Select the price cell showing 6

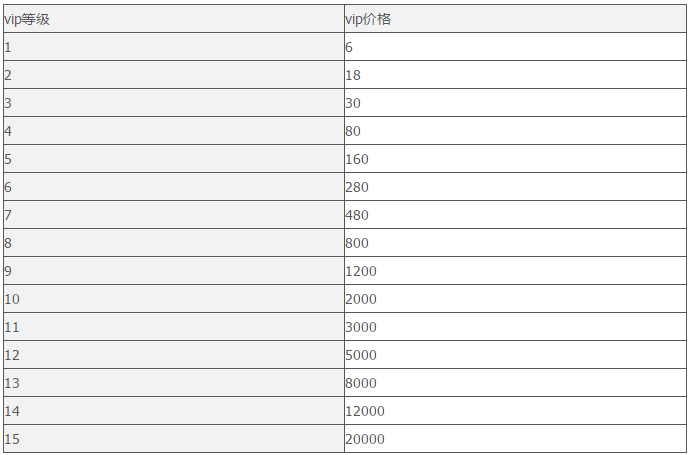click(x=514, y=47)
